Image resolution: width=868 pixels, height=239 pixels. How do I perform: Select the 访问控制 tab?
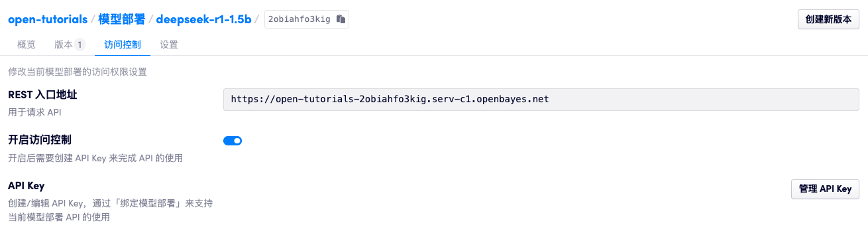pos(123,45)
